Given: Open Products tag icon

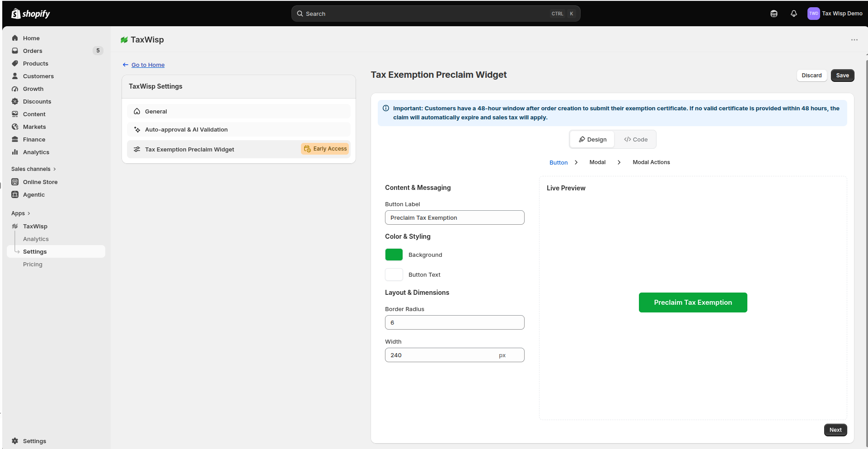Looking at the screenshot, I should point(15,63).
